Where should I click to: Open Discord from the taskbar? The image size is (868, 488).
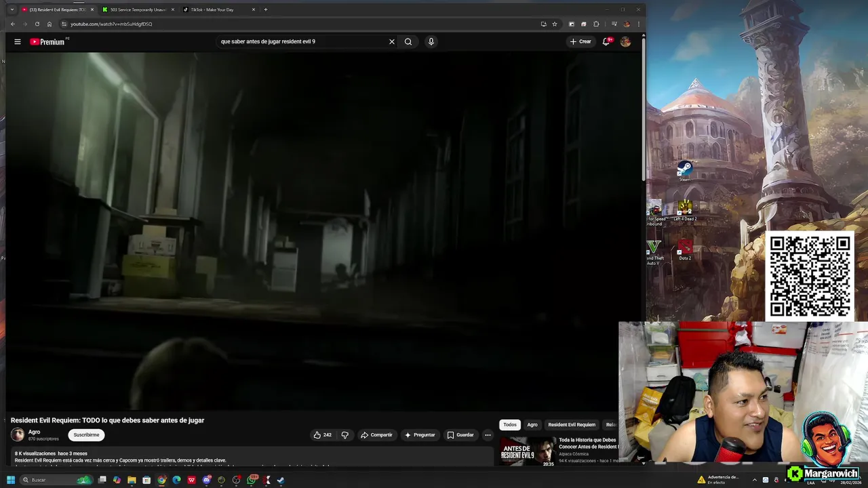[206, 480]
